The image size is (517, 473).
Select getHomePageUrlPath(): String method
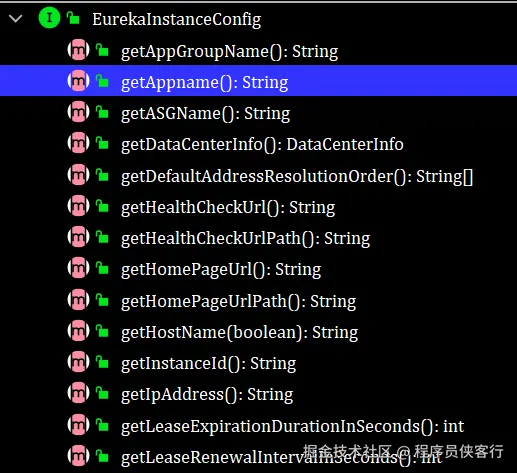[x=238, y=301]
